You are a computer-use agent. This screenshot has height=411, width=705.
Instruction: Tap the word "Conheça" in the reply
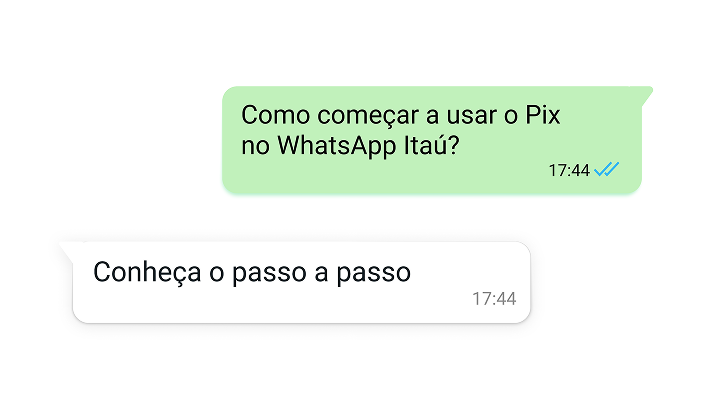pyautogui.click(x=147, y=273)
